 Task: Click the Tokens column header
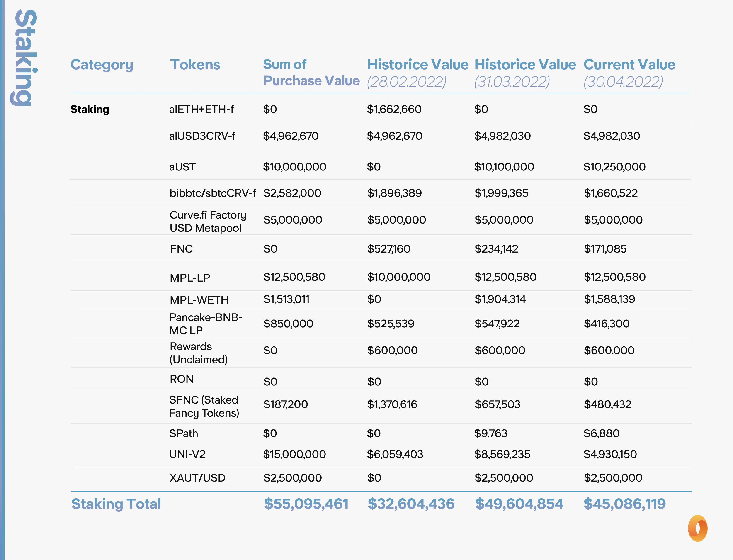[195, 65]
